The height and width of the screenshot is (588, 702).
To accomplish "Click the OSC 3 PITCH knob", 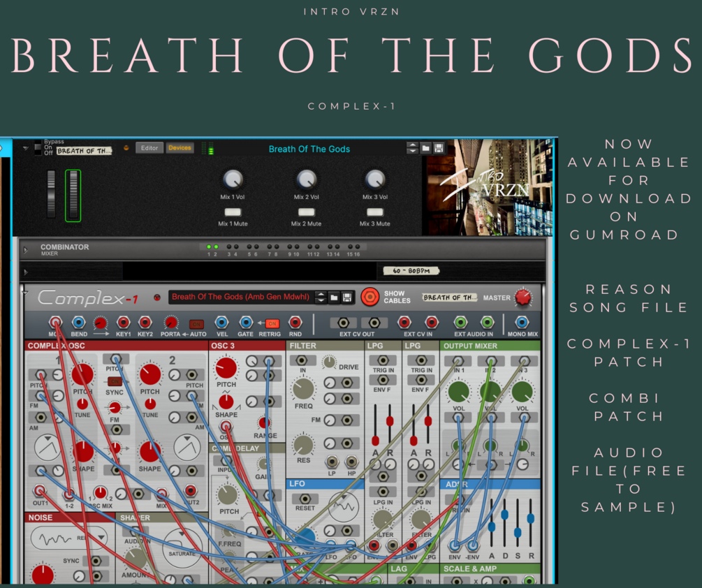I will [x=226, y=368].
